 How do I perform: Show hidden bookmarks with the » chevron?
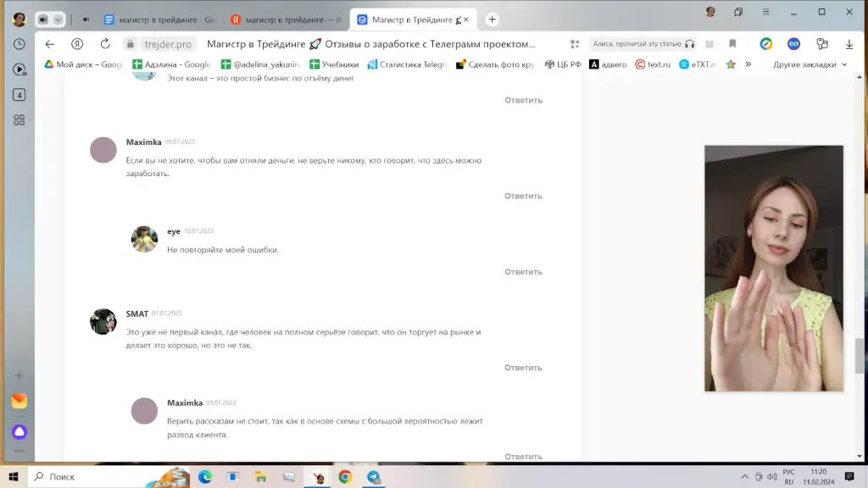point(748,64)
